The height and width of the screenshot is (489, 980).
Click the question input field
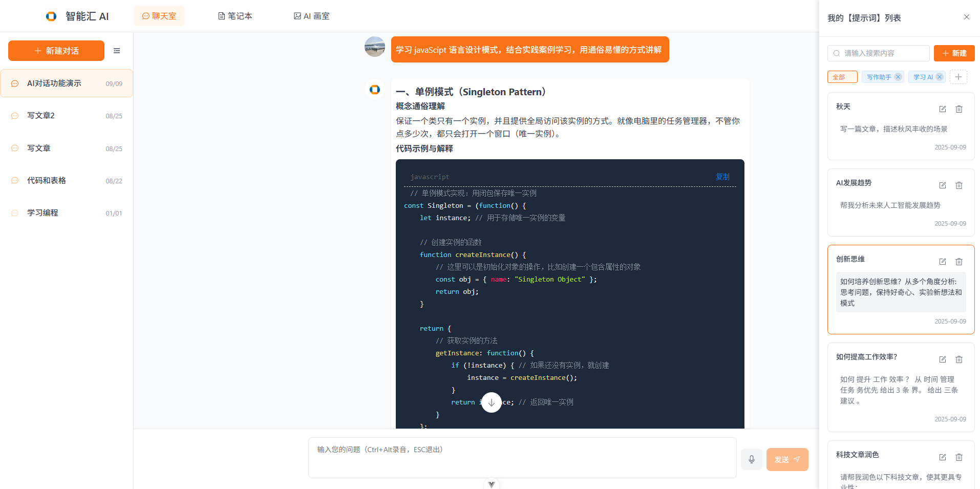tap(522, 457)
